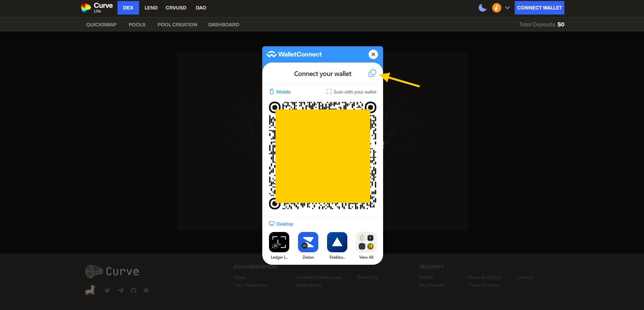Open the Quickswap page
The width and height of the screenshot is (644, 310).
pos(101,25)
